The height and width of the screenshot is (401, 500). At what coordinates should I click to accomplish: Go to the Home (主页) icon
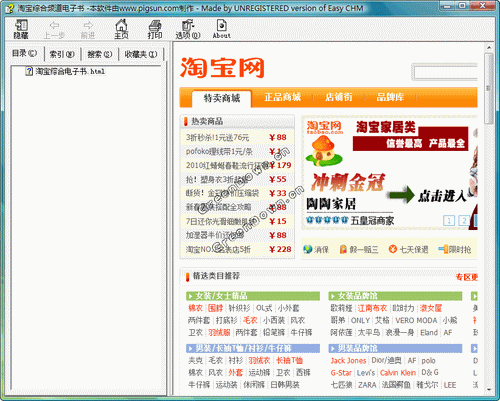pos(121,25)
